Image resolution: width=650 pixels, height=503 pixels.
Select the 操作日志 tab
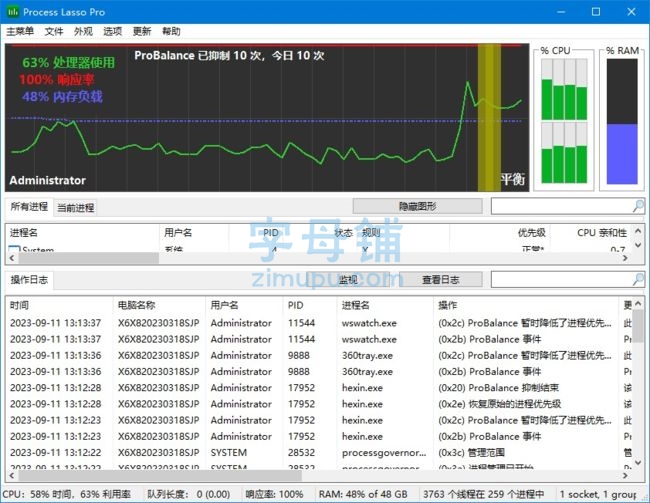(29, 279)
